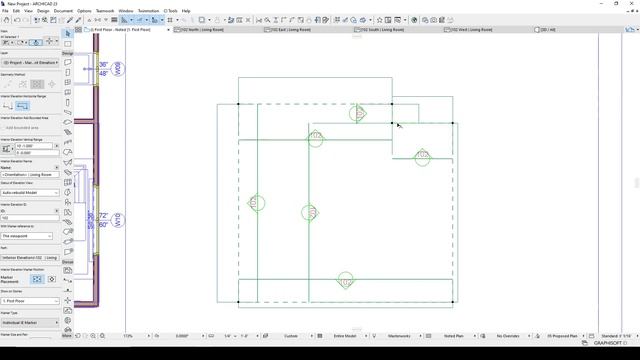
Task: Click the favorites star icon in toolbar
Action: (379, 20)
